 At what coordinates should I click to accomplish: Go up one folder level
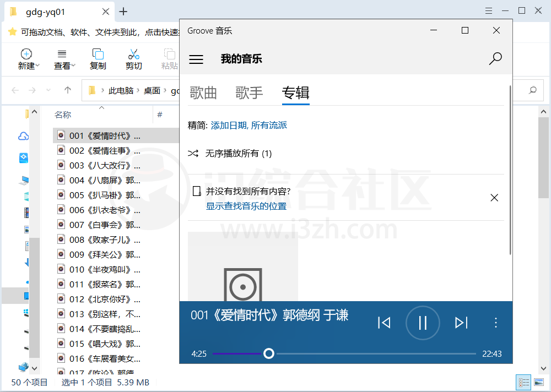(x=68, y=90)
